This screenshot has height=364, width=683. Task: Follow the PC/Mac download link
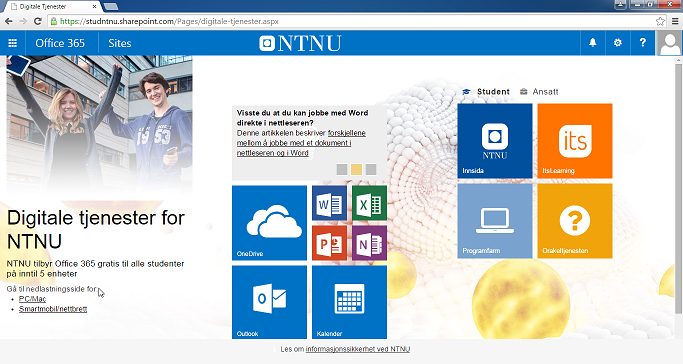coord(32,299)
